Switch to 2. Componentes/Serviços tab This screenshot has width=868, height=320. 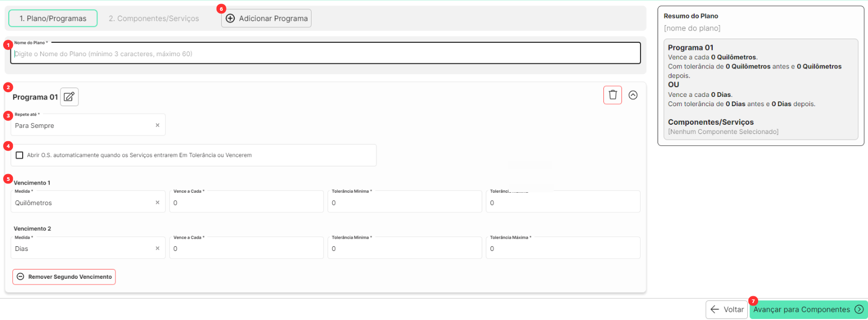pyautogui.click(x=154, y=18)
